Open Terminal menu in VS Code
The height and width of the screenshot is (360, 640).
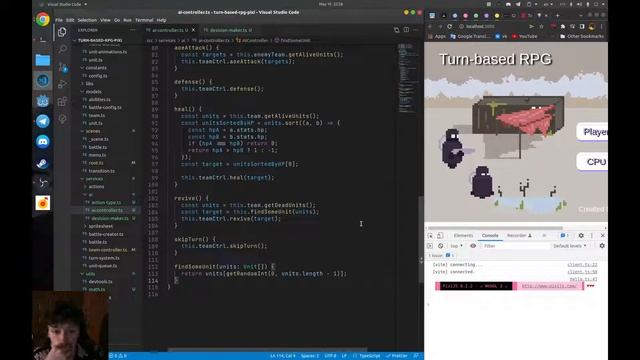pyautogui.click(x=144, y=20)
